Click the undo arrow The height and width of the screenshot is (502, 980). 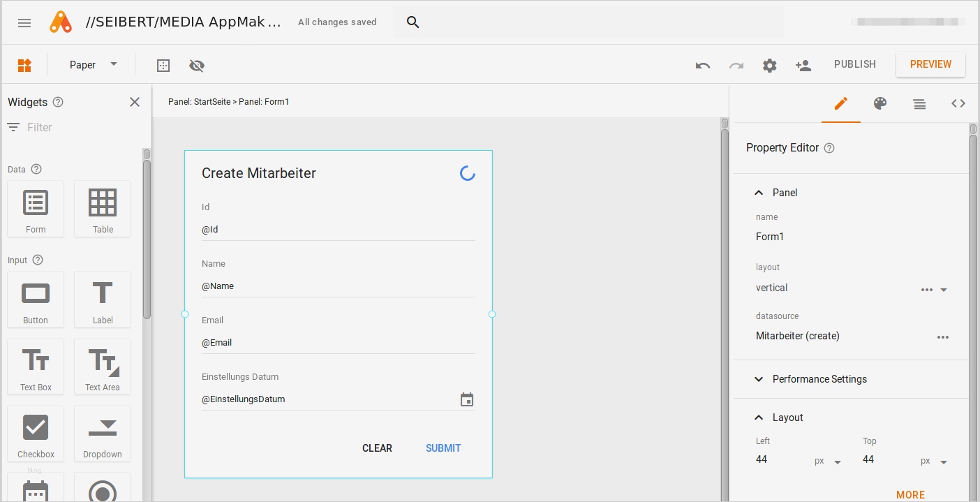[703, 66]
